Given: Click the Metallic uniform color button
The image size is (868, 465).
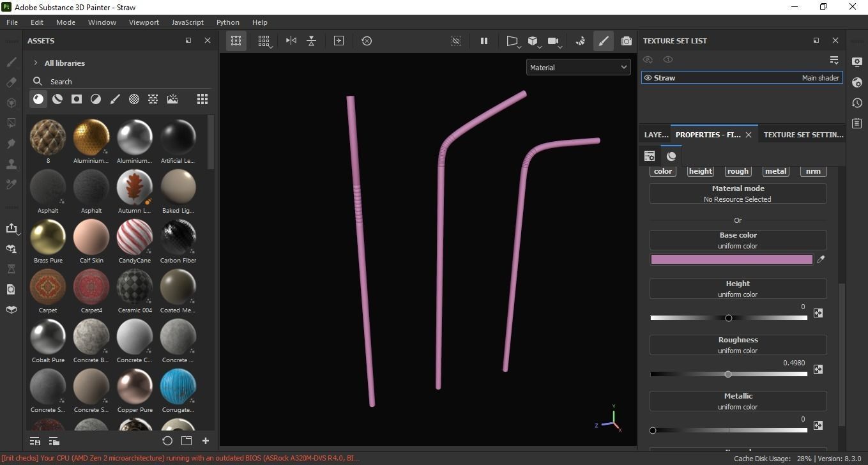Looking at the screenshot, I should point(738,401).
